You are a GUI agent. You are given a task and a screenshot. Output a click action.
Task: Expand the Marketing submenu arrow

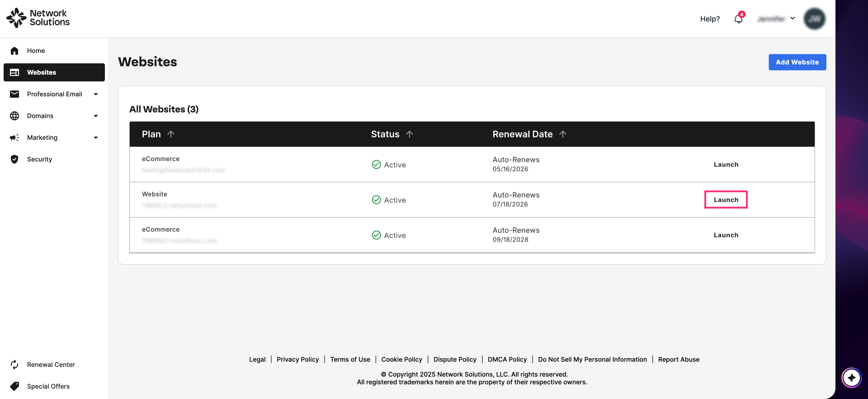(x=96, y=138)
